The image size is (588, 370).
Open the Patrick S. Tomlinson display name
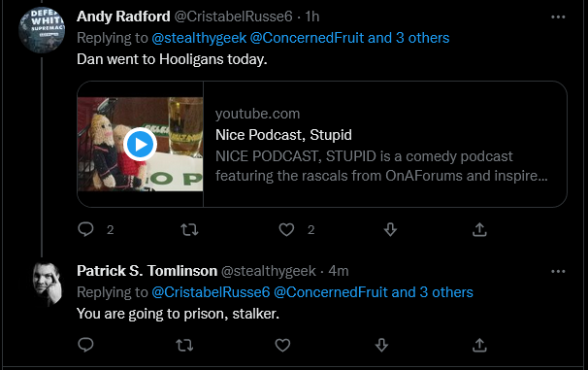(x=147, y=271)
